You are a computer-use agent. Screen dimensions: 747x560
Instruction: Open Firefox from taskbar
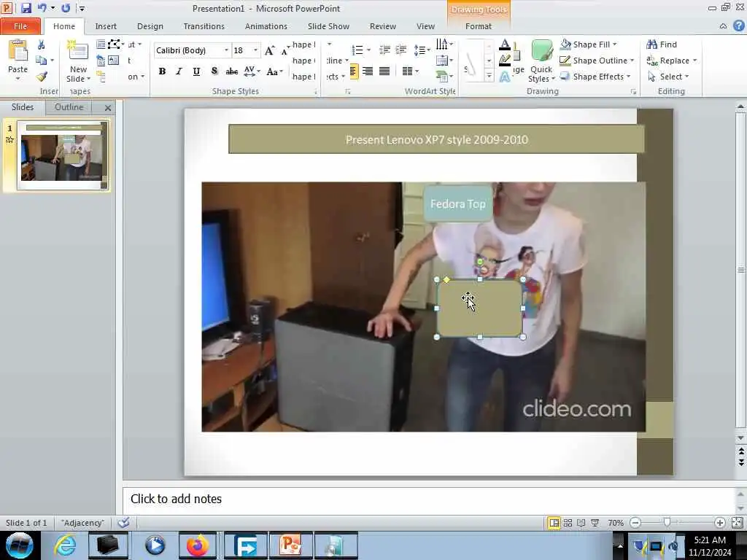point(198,545)
